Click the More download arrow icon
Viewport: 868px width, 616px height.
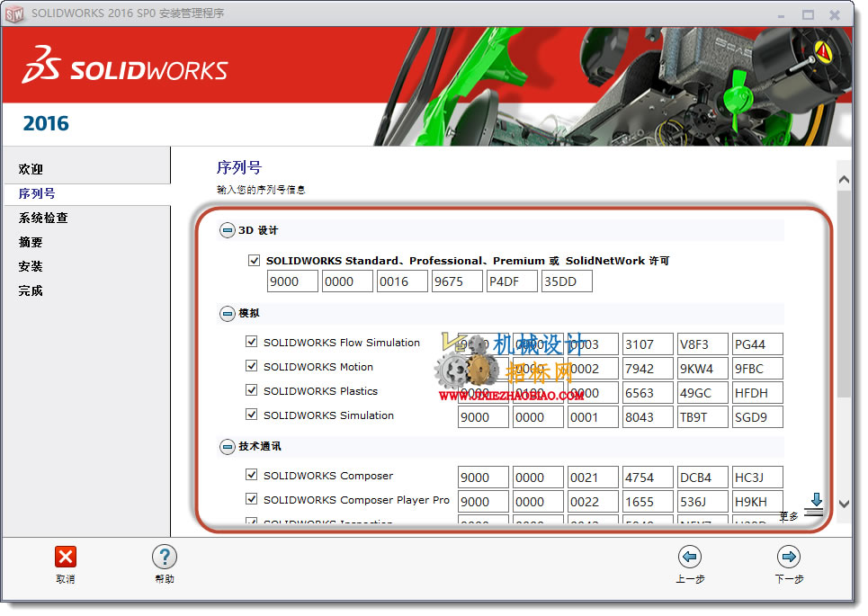pos(815,504)
